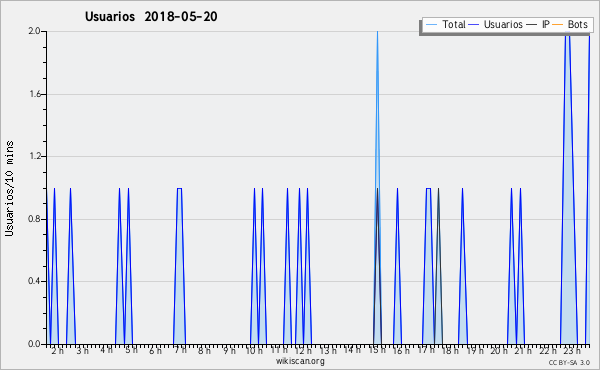Click the '8 h' x-axis label

point(204,350)
